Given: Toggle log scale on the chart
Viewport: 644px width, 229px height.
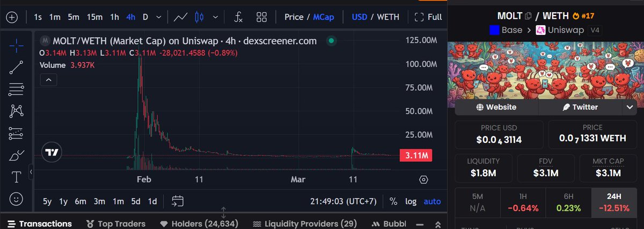Looking at the screenshot, I should coord(411,202).
